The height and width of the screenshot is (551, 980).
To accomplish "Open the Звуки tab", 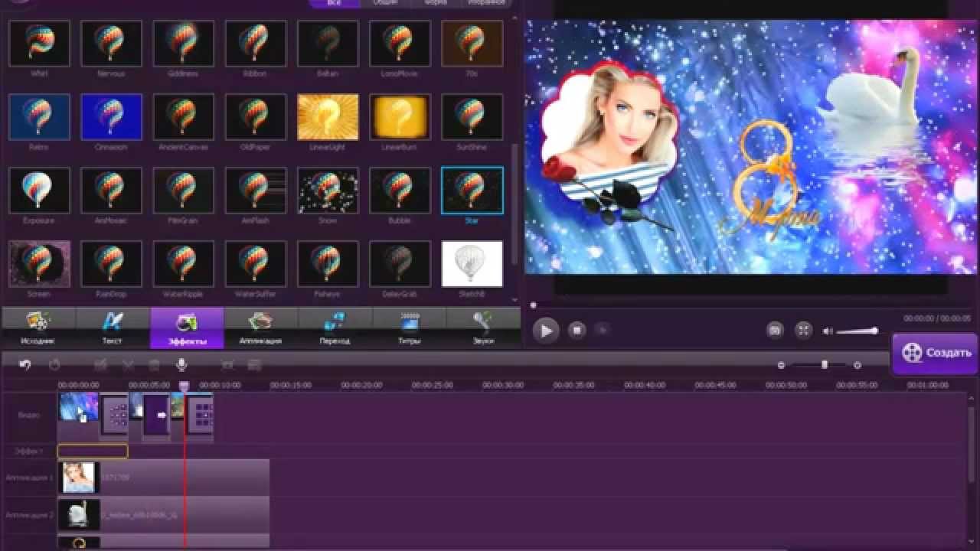I will point(483,328).
